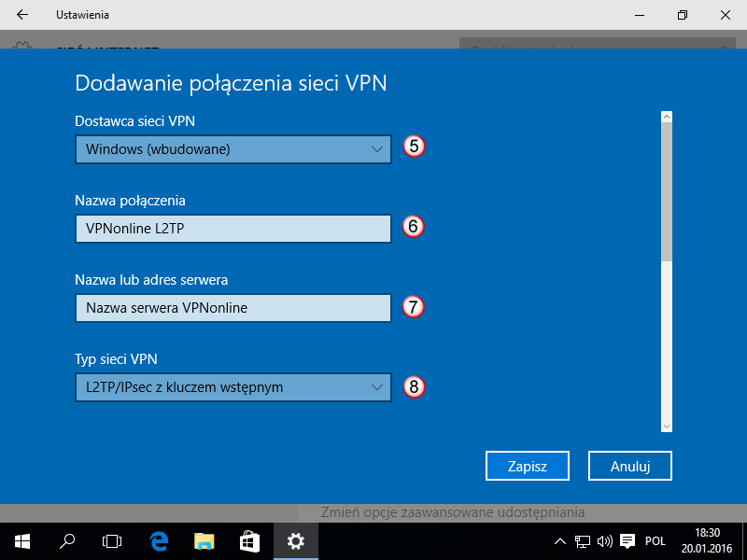Viewport: 747px width, 560px height.
Task: Click Zmień opcje zaawansowane udostępniania link
Action: coord(453,512)
